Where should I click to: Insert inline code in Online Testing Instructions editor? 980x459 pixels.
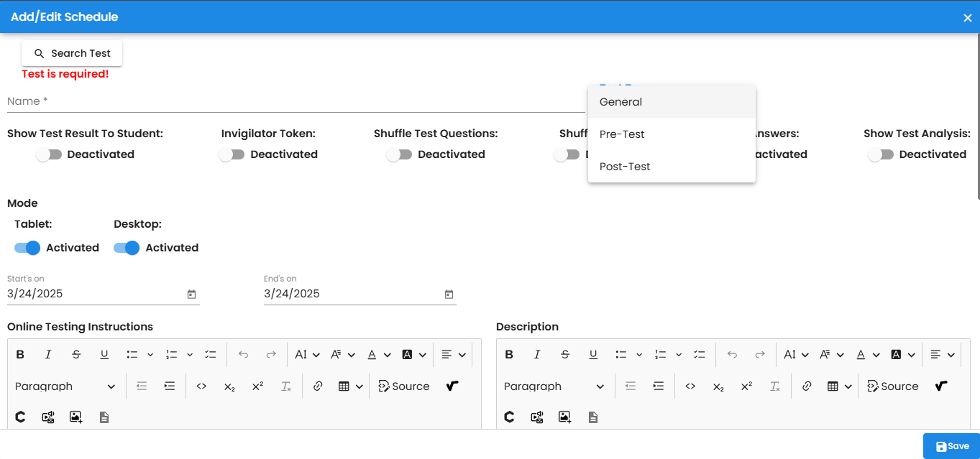[x=201, y=386]
